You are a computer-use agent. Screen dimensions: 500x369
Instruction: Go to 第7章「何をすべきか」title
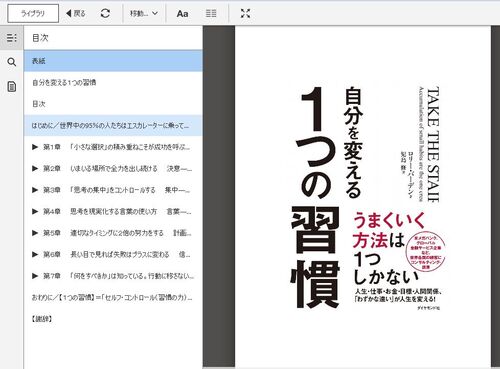(x=118, y=276)
